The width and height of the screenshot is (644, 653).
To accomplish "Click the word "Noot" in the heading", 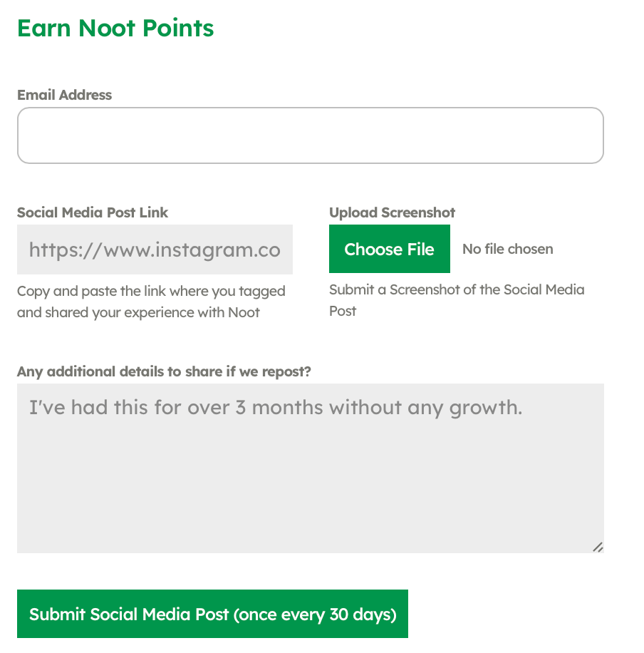I will click(107, 29).
